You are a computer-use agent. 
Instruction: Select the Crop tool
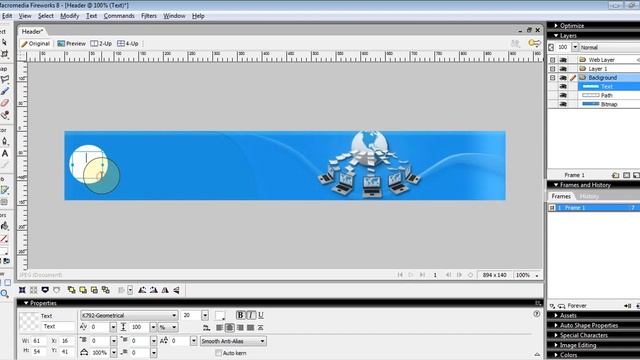(x=4, y=53)
